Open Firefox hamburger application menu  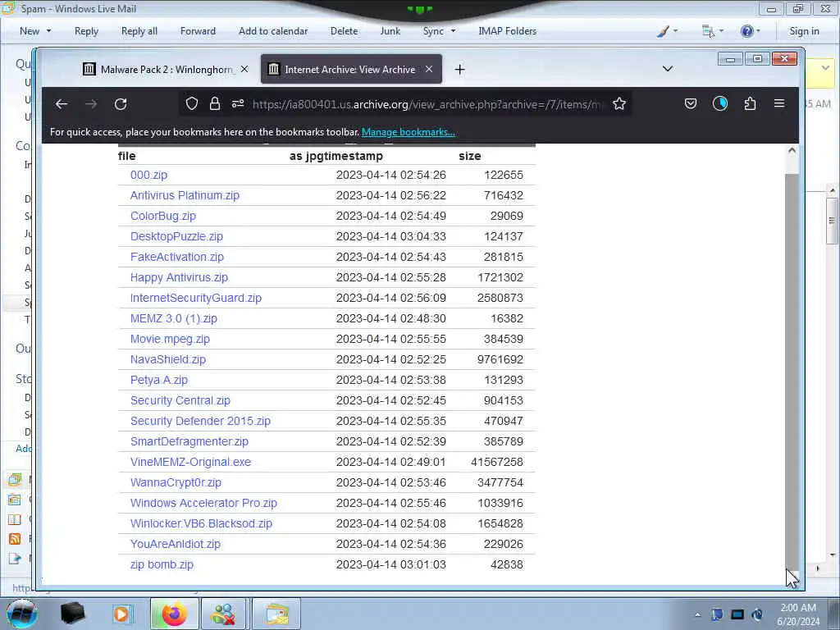(x=779, y=103)
